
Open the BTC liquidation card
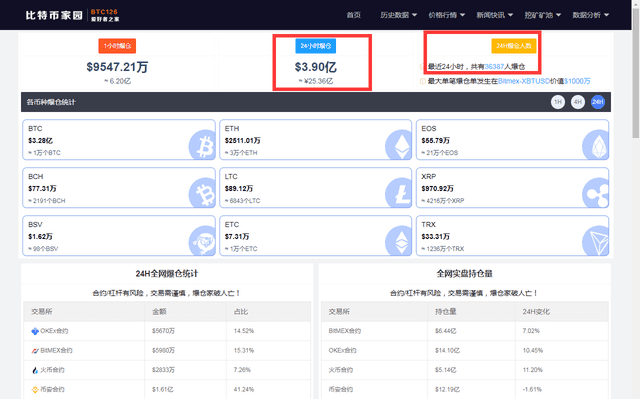119,140
